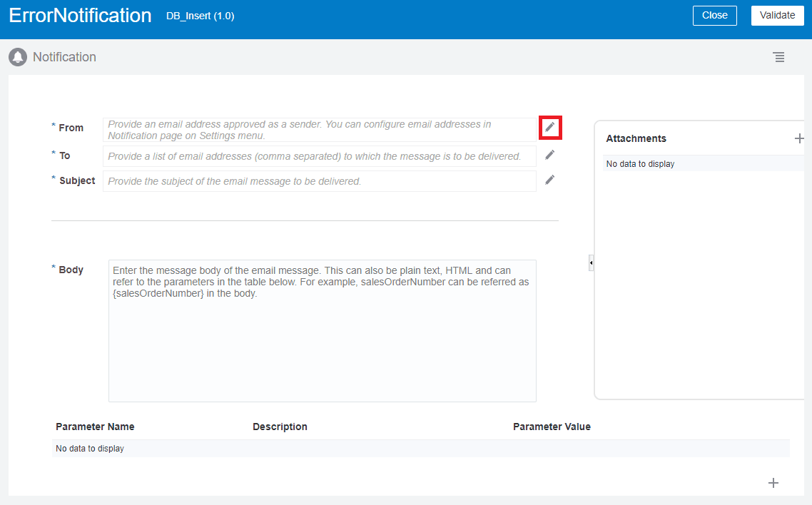Viewport: 812px width, 505px height.
Task: Collapse the Attachments panel with the arrow
Action: (x=591, y=262)
